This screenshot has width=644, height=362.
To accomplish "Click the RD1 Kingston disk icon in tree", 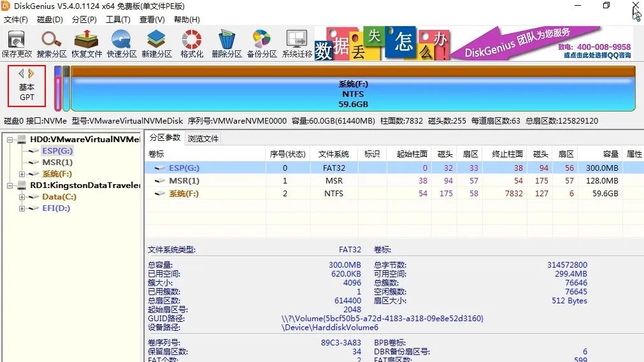I will 22,185.
